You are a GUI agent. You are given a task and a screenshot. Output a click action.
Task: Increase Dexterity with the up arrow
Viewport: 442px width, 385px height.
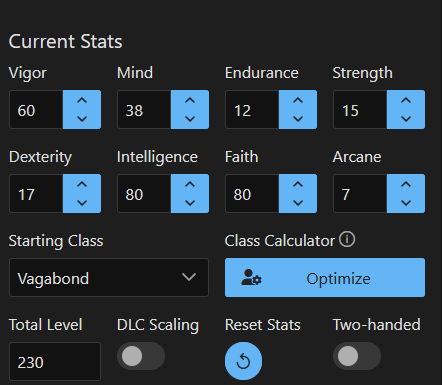click(82, 184)
